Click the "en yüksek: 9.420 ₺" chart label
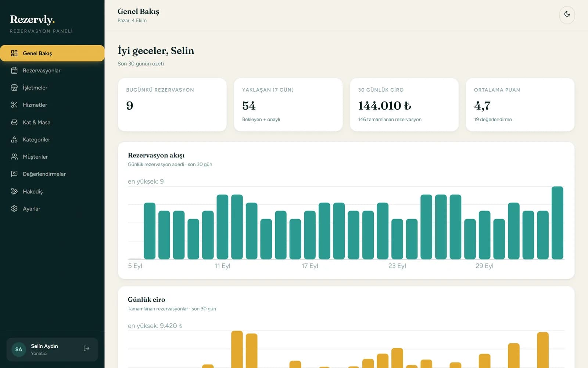This screenshot has width=588, height=368. [x=155, y=326]
